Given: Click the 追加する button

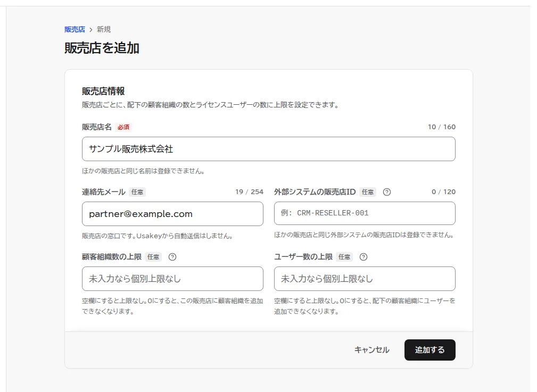Looking at the screenshot, I should click(x=430, y=350).
